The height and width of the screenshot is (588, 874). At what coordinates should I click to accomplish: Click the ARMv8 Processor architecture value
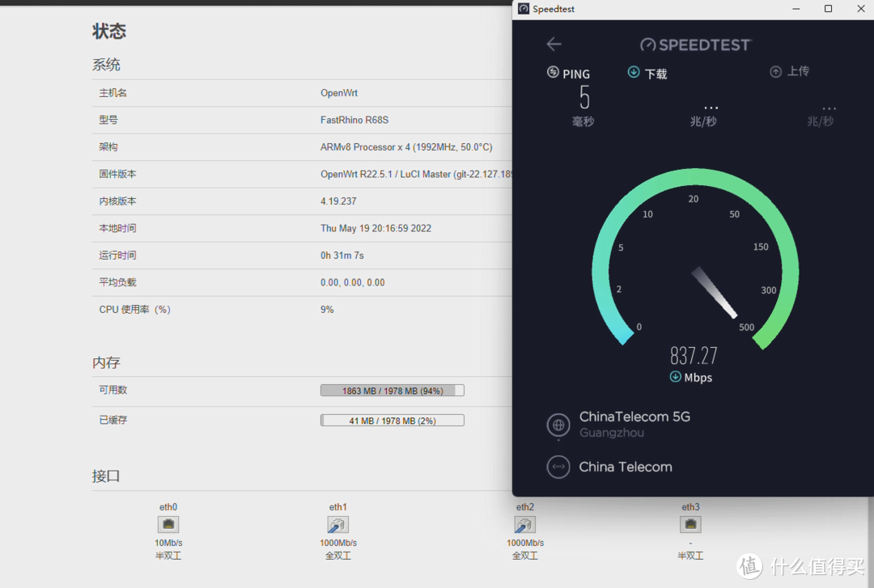pyautogui.click(x=406, y=147)
